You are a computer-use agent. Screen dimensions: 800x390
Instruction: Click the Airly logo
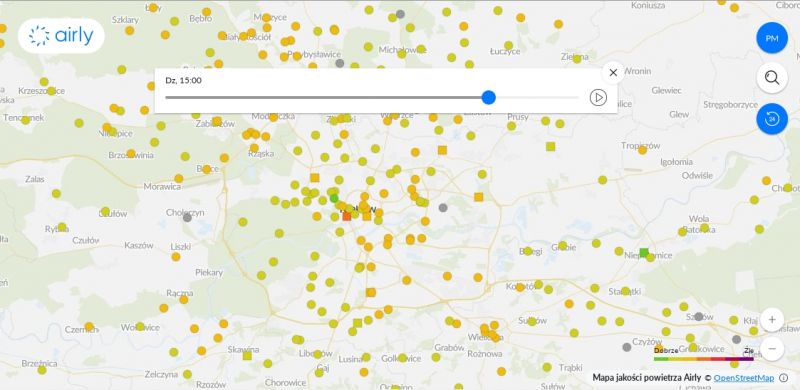click(x=62, y=36)
